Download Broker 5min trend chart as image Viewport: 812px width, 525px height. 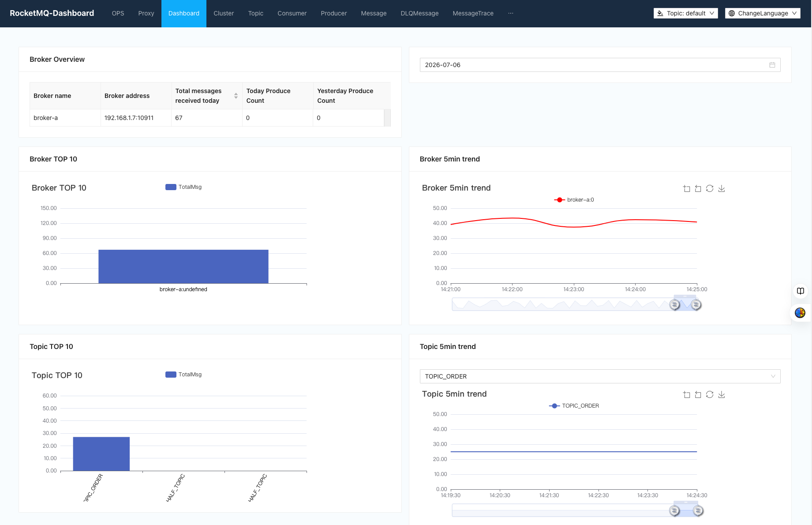(722, 188)
